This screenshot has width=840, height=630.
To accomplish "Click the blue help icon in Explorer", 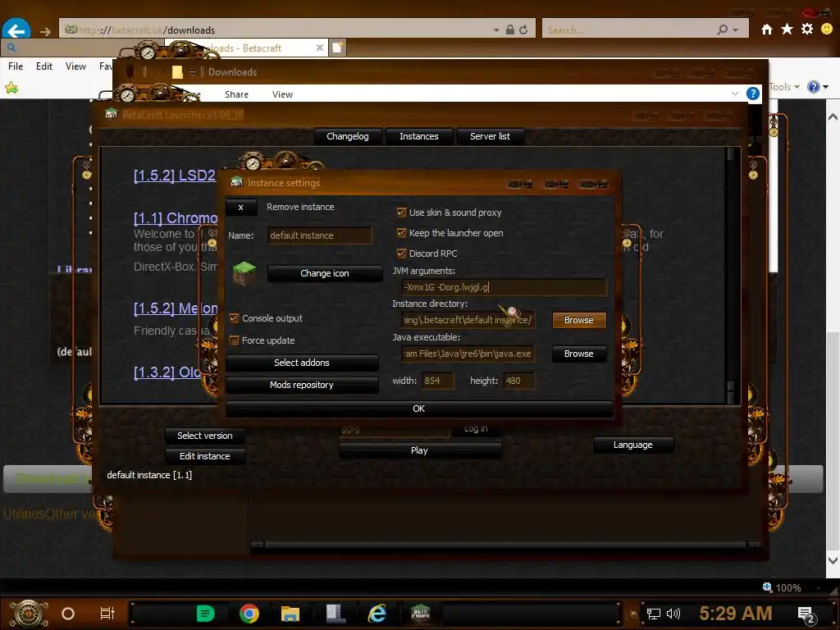I will click(753, 94).
